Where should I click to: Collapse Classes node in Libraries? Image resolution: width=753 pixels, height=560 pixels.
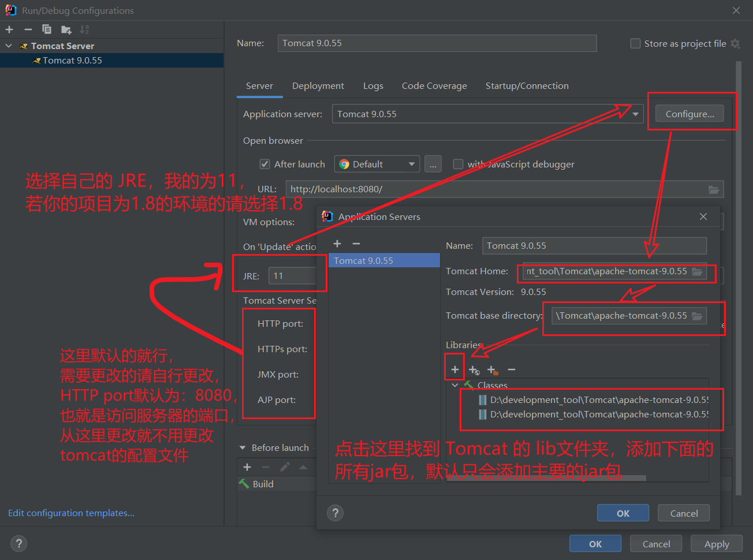[455, 385]
